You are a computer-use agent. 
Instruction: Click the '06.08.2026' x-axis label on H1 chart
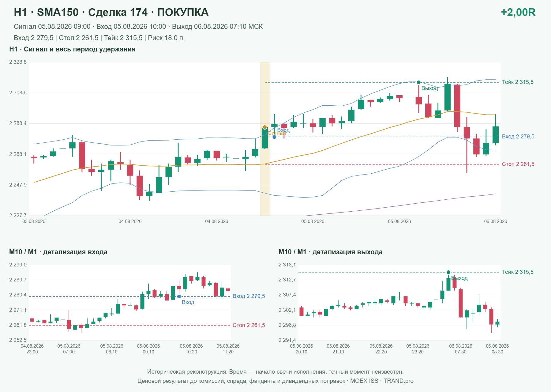pos(495,221)
